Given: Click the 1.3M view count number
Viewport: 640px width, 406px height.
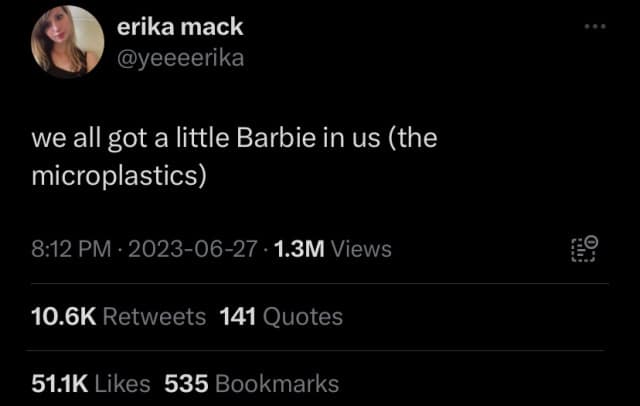Looking at the screenshot, I should click(x=300, y=249).
